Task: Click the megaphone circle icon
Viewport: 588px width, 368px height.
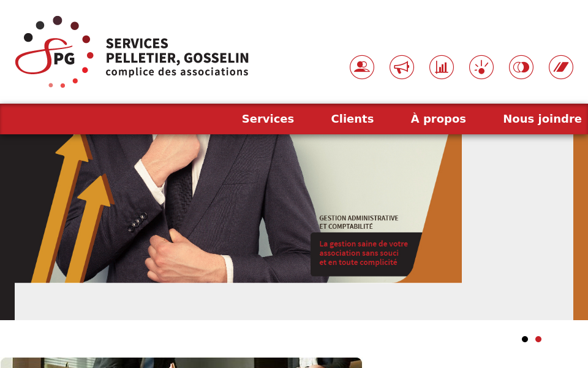Action: [402, 67]
